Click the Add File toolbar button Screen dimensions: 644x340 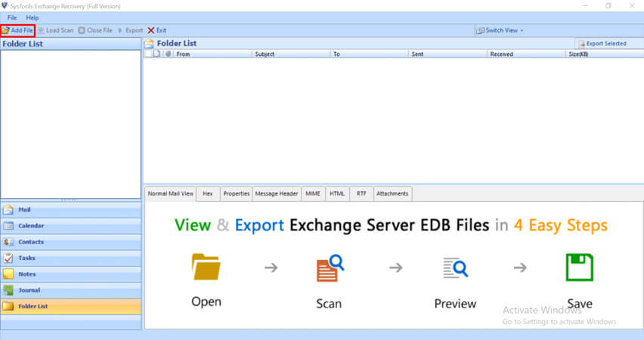(17, 30)
